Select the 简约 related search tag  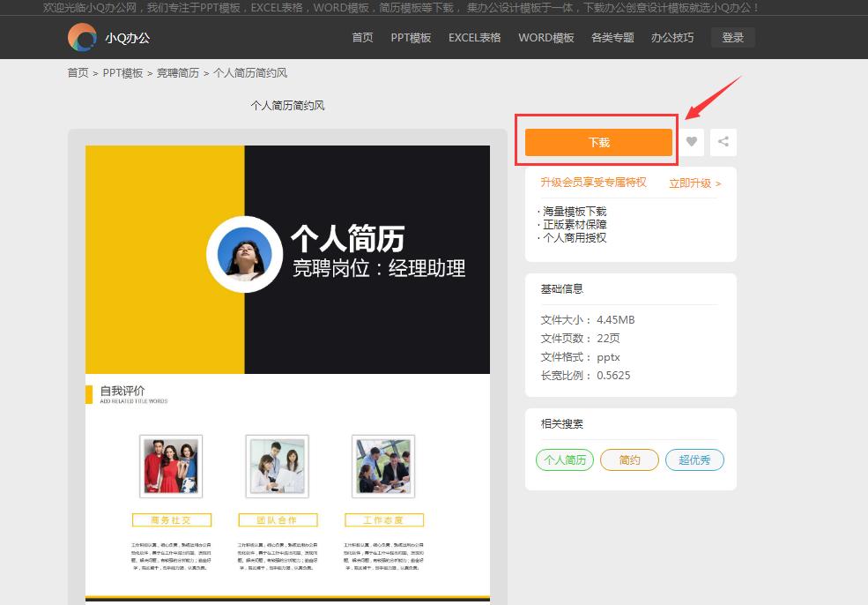(629, 459)
